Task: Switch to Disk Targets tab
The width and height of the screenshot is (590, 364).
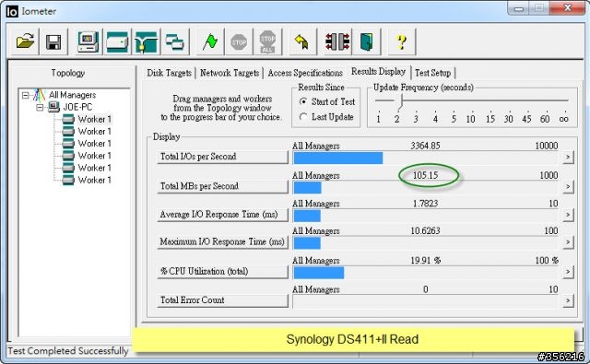Action: (x=169, y=73)
